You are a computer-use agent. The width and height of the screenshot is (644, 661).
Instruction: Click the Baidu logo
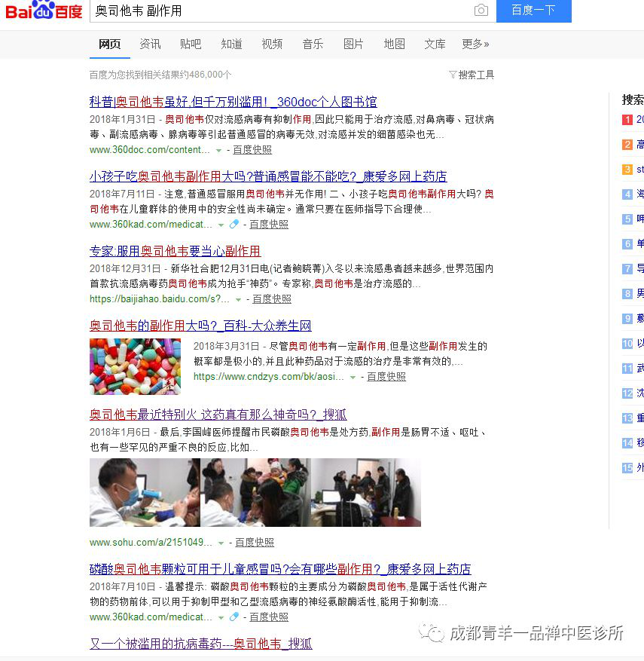44,10
